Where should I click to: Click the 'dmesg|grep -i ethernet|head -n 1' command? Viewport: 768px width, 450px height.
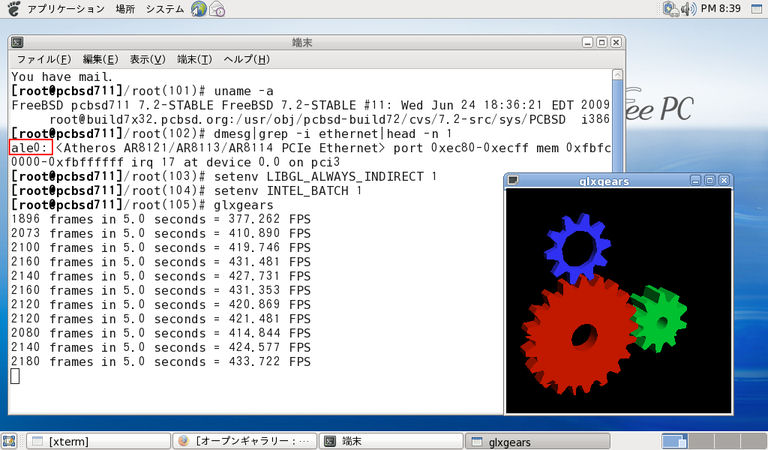(333, 134)
